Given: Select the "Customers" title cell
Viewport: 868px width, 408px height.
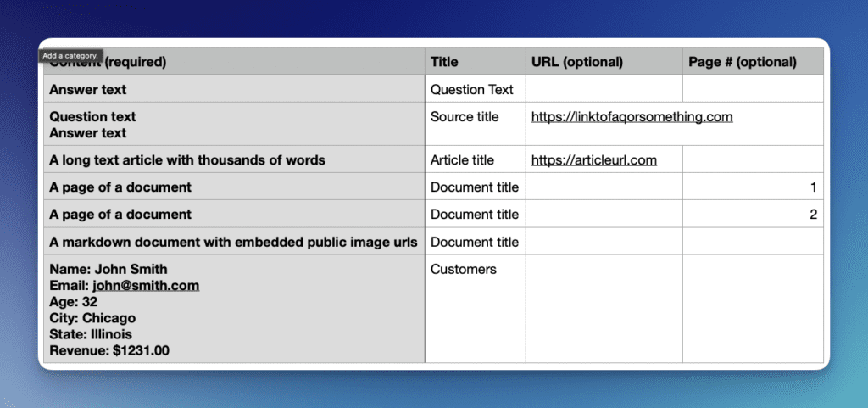Looking at the screenshot, I should [x=464, y=270].
